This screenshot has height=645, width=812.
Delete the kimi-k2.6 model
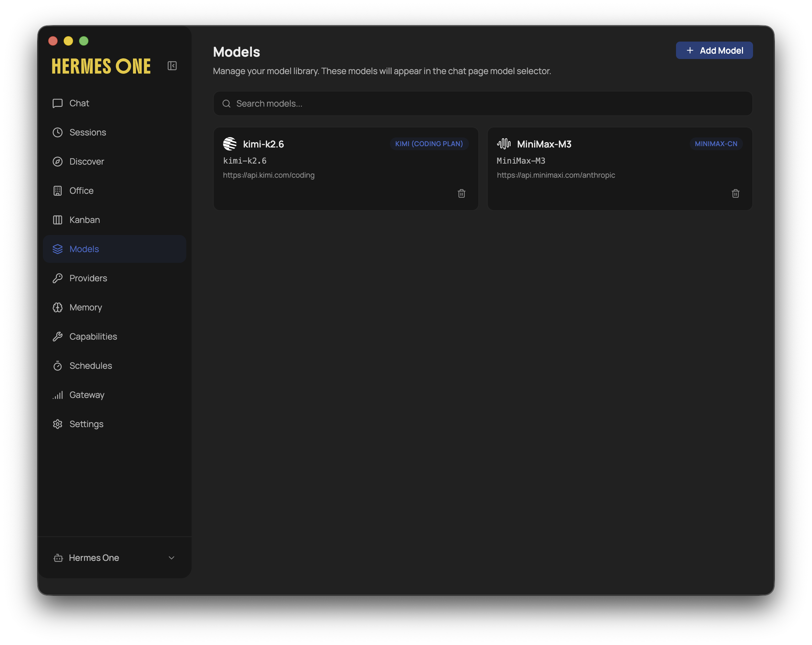(461, 193)
